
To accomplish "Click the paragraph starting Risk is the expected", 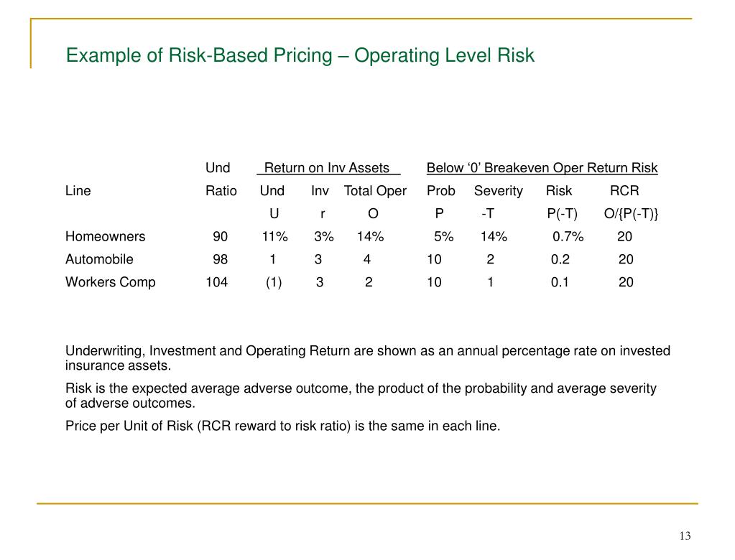I will (x=361, y=396).
